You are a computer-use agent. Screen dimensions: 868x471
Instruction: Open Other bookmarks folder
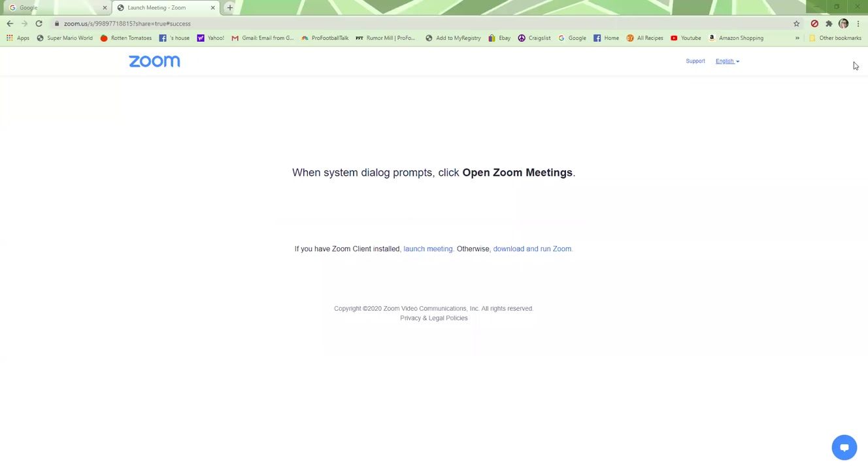click(x=835, y=38)
